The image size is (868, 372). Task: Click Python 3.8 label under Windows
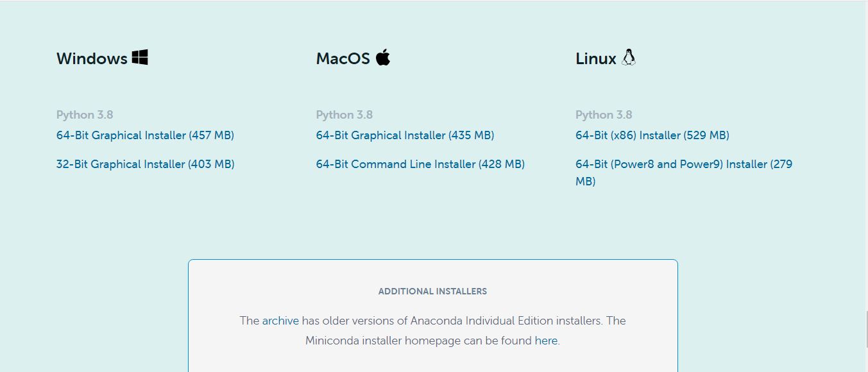click(85, 115)
